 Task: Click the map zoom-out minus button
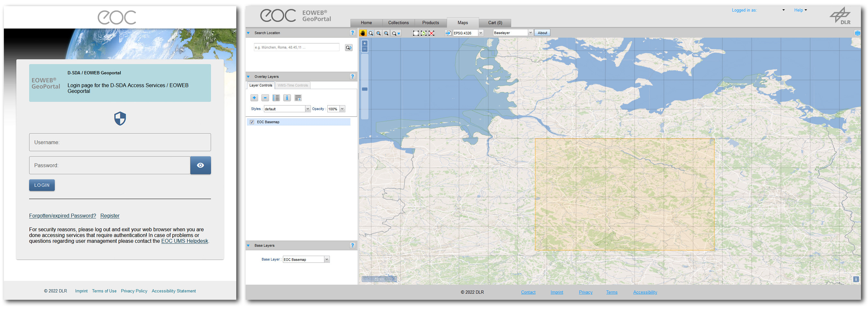point(365,49)
